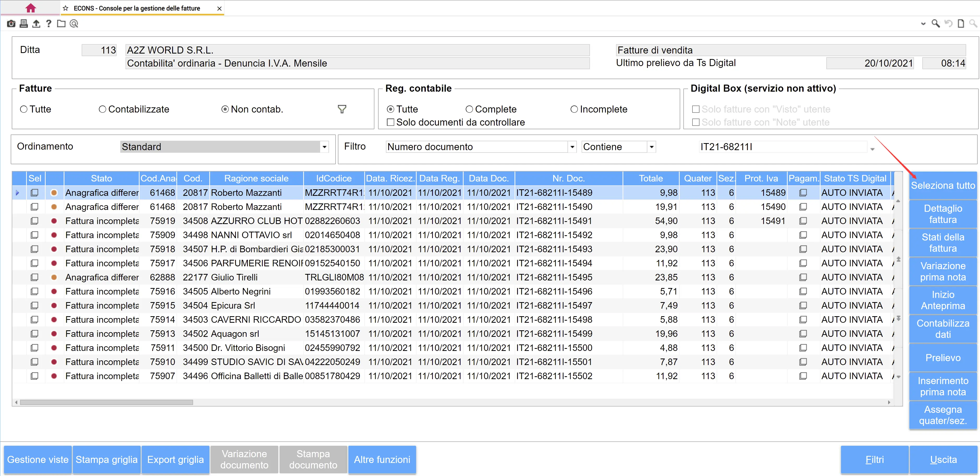Open help via question mark icon

click(49, 23)
